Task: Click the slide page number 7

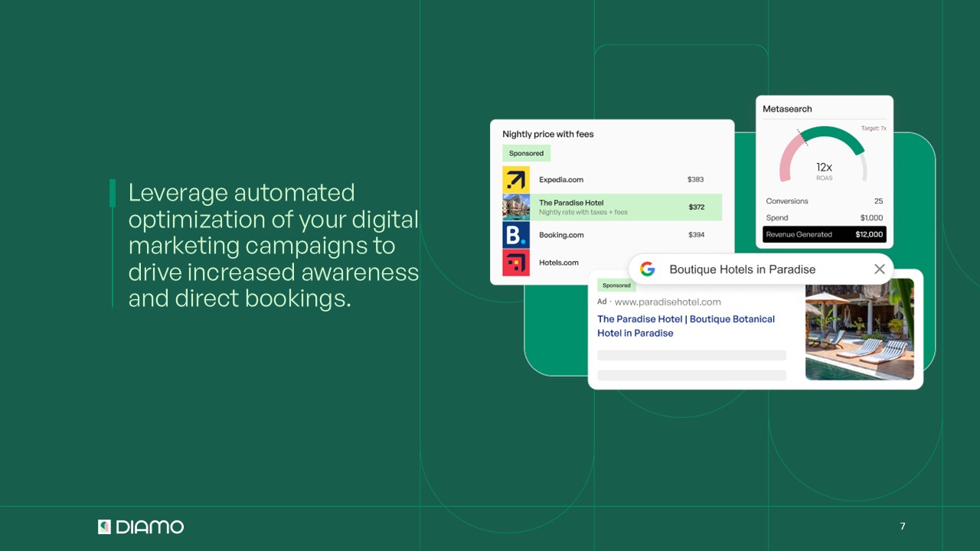Action: point(903,527)
